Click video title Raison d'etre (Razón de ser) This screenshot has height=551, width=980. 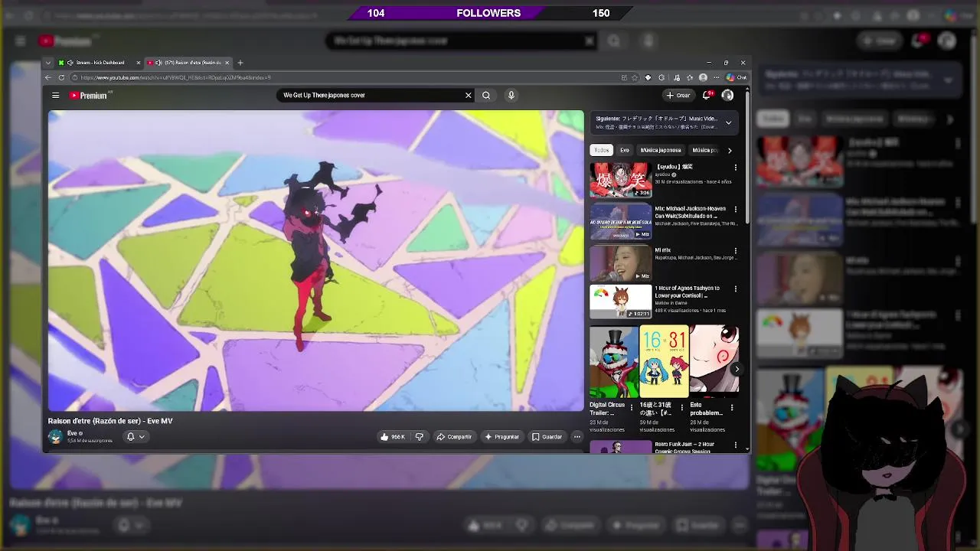tap(110, 421)
